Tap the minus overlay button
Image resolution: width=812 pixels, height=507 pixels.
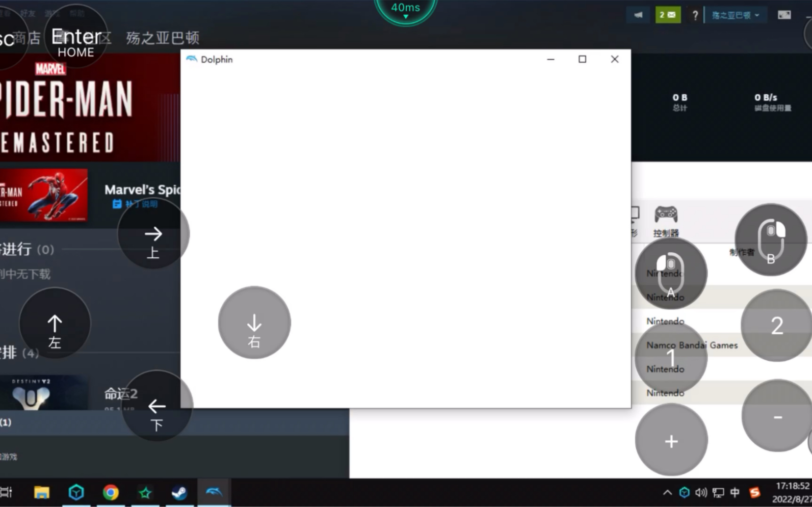click(x=777, y=416)
